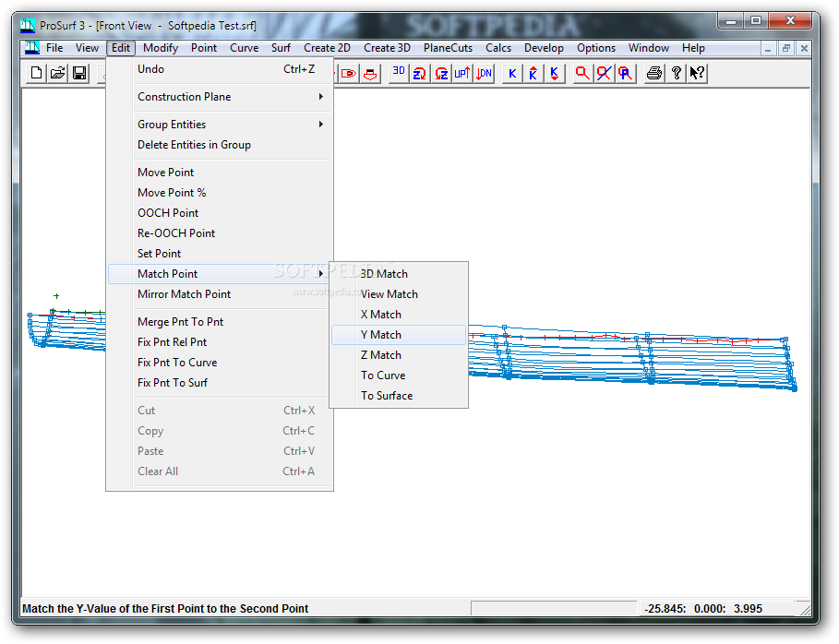Screen dimensions: 839x644
Task: Open the Curve menu
Action: tap(244, 48)
